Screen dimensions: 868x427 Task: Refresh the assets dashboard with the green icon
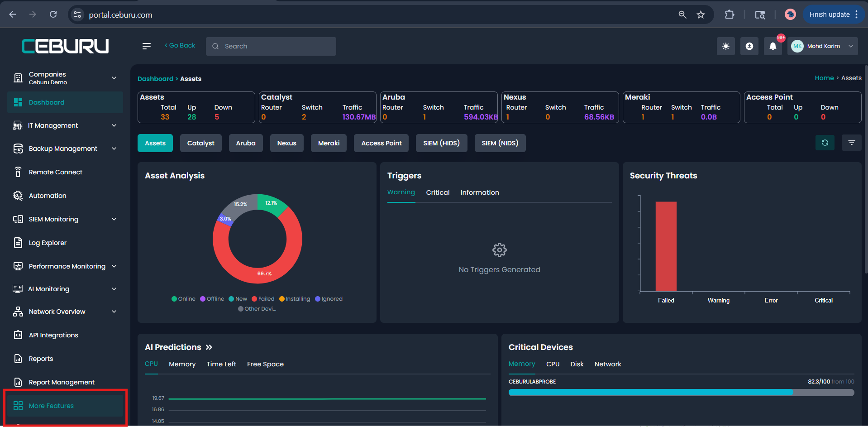(825, 143)
